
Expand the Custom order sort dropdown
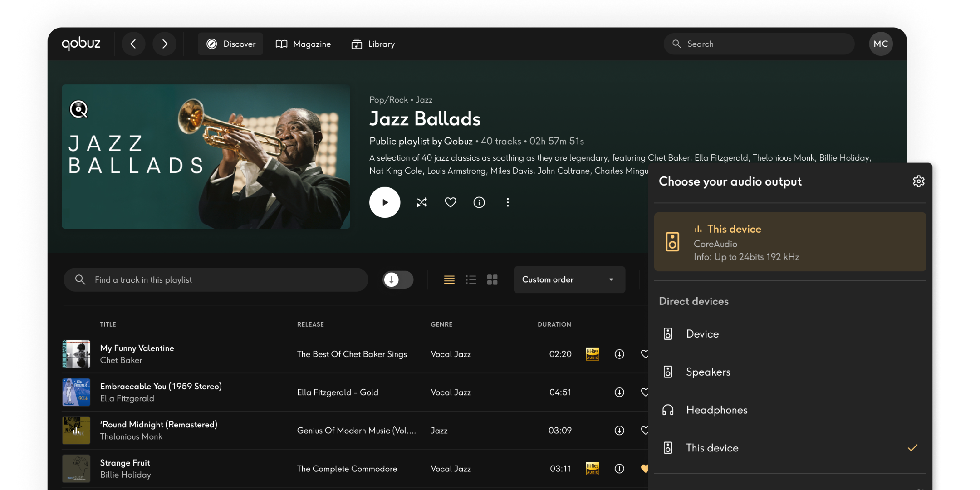[x=569, y=279]
